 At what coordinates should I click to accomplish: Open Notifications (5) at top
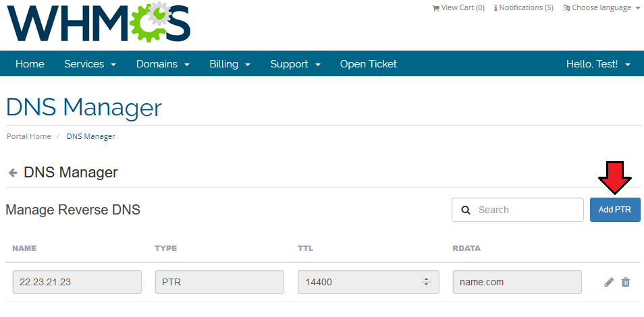[x=524, y=8]
